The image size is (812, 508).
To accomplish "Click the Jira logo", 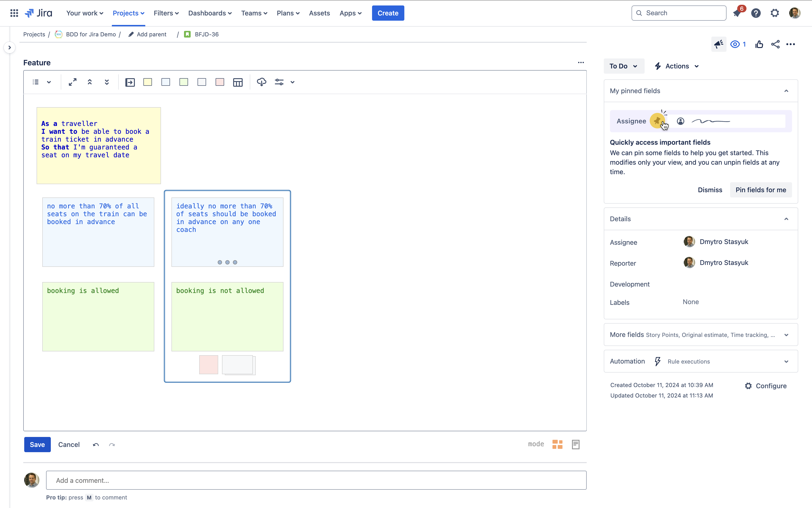I will tap(39, 13).
